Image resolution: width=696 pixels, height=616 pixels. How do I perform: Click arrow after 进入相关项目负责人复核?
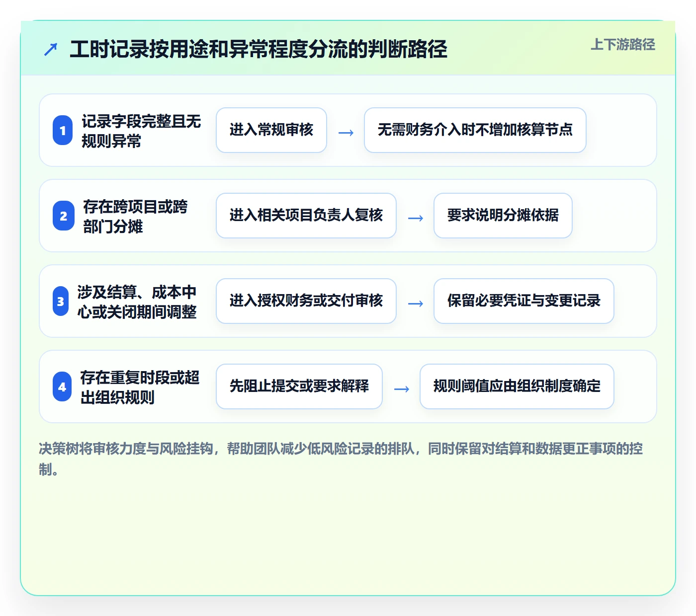pyautogui.click(x=415, y=218)
